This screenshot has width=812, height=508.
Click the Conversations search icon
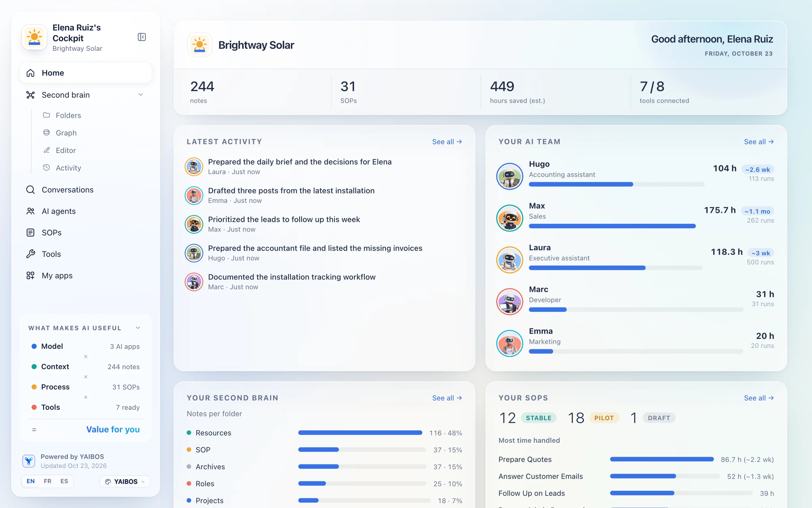(x=30, y=190)
